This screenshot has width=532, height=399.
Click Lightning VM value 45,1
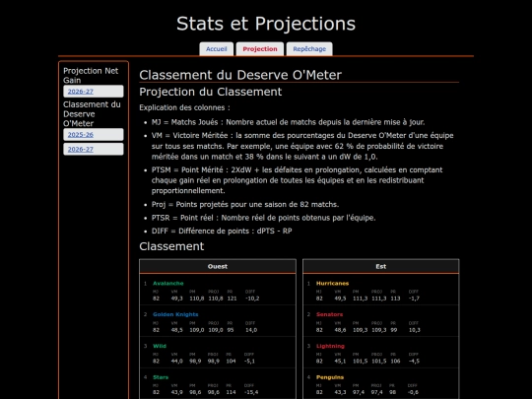[340, 362]
